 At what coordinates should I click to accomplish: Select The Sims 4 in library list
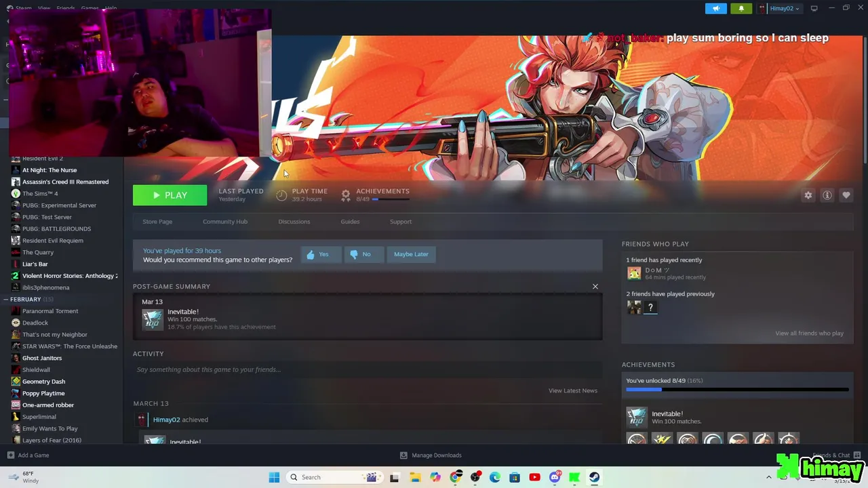point(40,194)
